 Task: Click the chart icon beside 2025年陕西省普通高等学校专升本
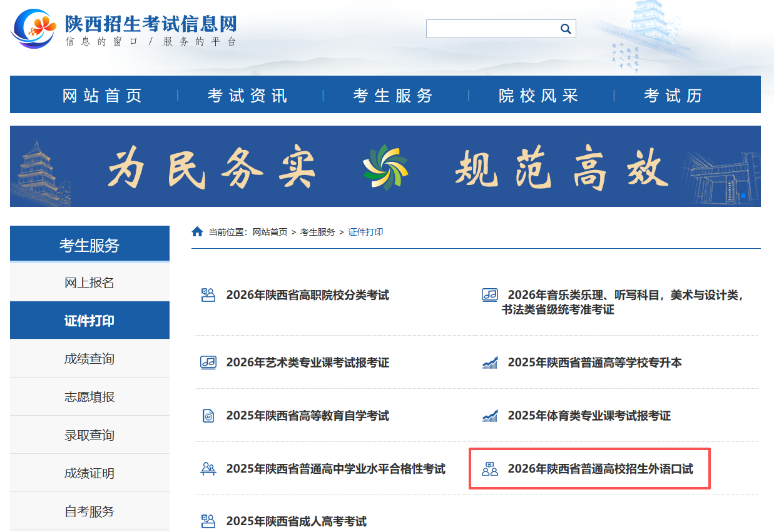[490, 362]
